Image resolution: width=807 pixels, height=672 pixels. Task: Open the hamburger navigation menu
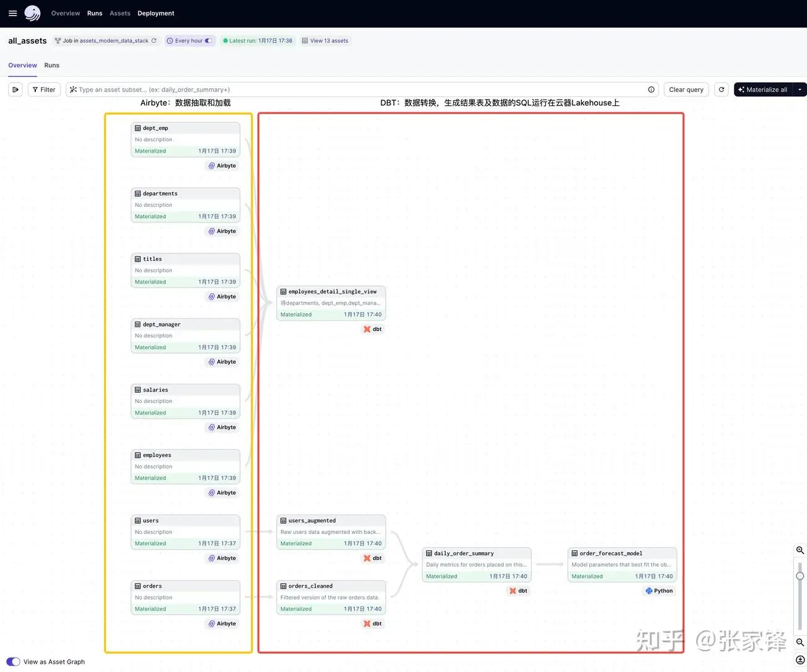pyautogui.click(x=13, y=13)
